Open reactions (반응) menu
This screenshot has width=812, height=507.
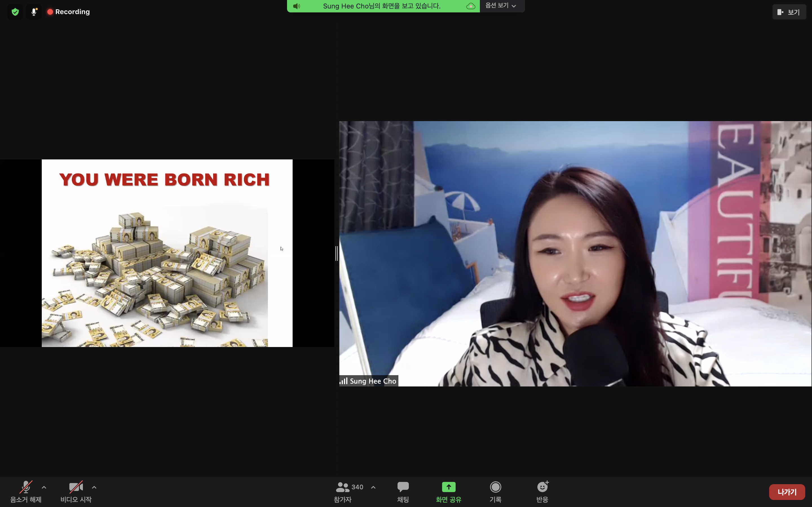pyautogui.click(x=542, y=492)
